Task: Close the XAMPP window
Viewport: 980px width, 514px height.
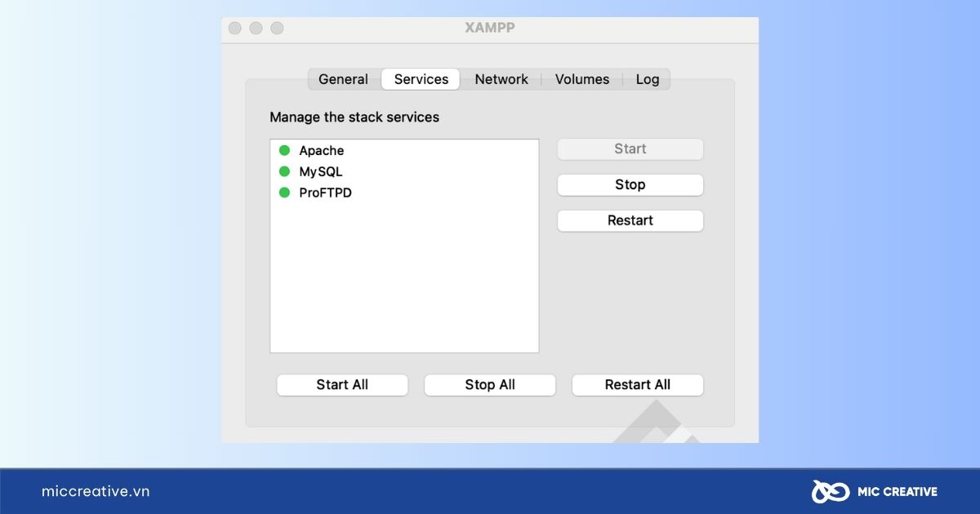Action: [x=235, y=29]
